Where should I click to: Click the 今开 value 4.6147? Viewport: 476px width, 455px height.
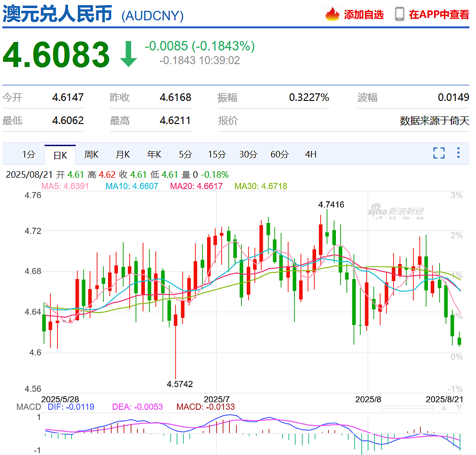(67, 98)
